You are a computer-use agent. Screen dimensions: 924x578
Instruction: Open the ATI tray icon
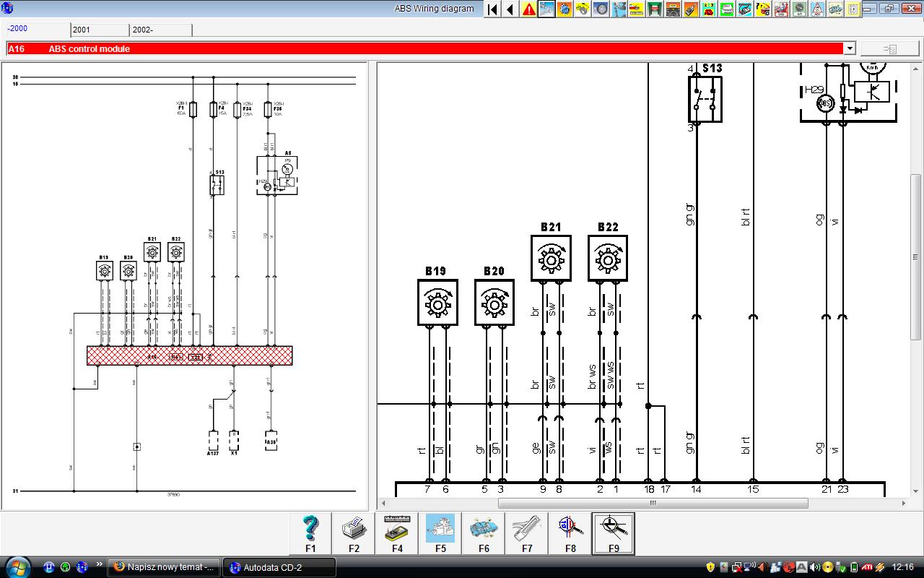867,567
